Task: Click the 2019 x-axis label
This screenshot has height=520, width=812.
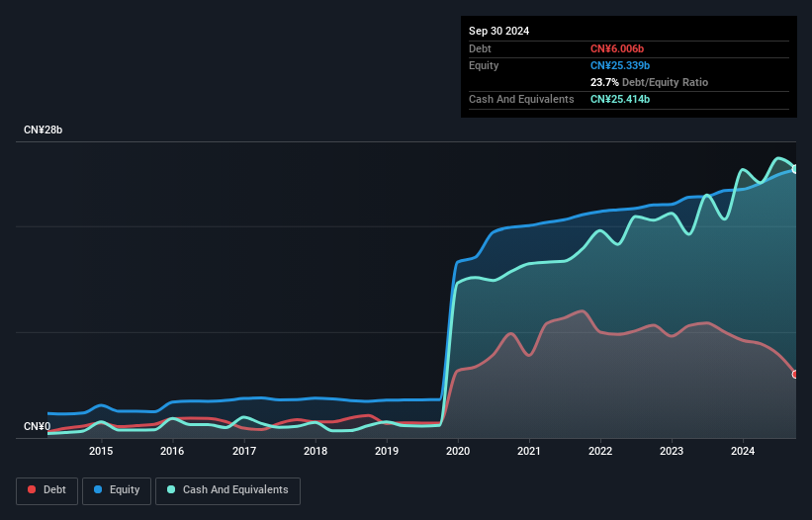Action: pos(387,451)
